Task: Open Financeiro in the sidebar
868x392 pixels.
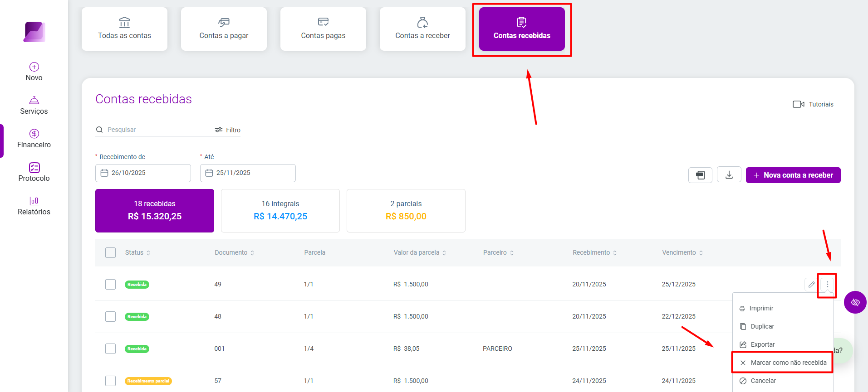Action: [34, 139]
